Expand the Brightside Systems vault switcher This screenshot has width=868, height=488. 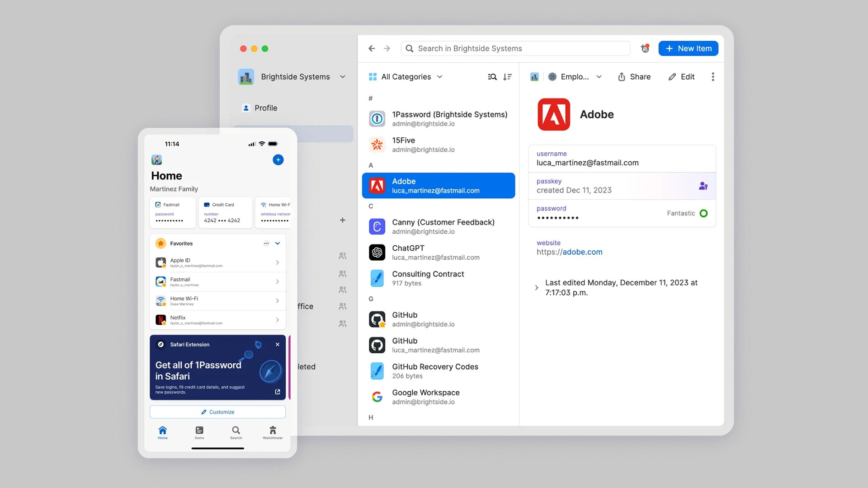(343, 77)
